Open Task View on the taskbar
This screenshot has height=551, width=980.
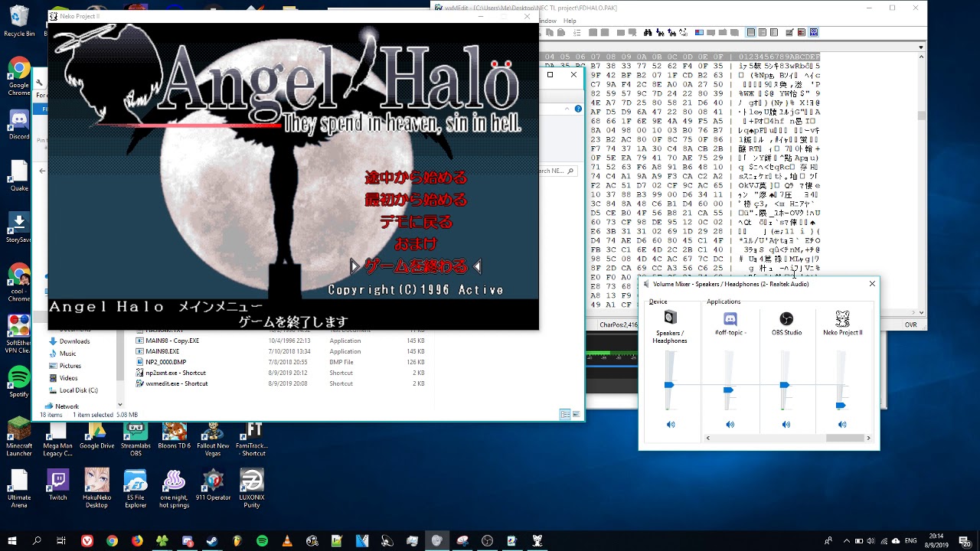pos(62,540)
